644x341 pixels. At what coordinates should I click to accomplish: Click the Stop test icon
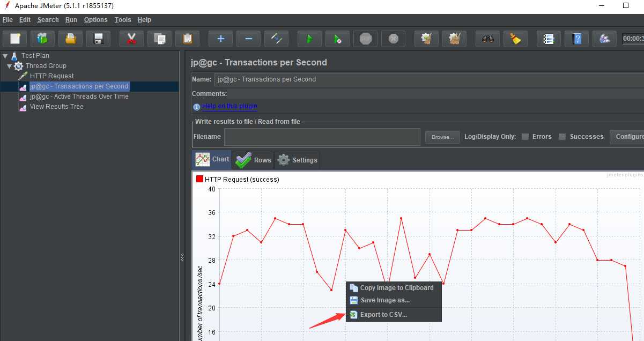(x=365, y=39)
